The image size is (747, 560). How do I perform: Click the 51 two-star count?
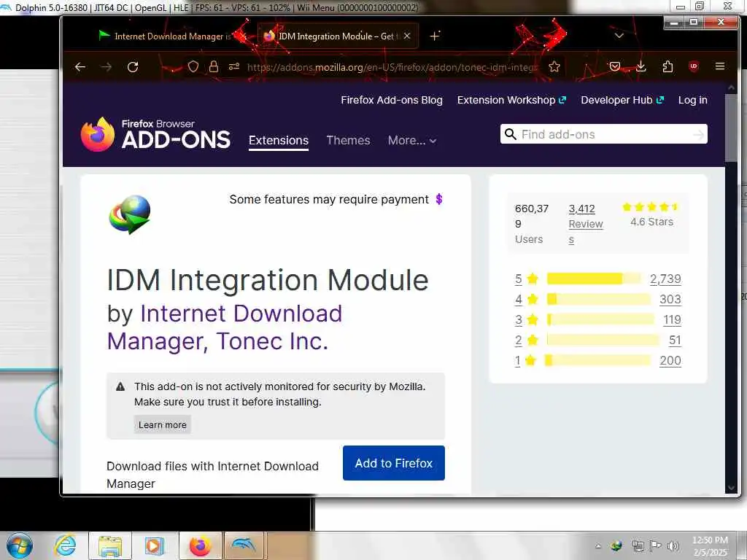pos(675,340)
